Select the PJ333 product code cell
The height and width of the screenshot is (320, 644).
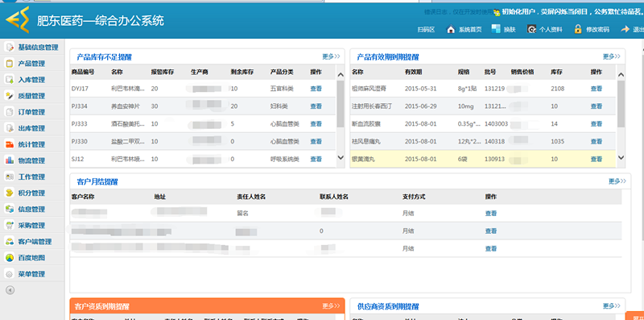click(79, 124)
